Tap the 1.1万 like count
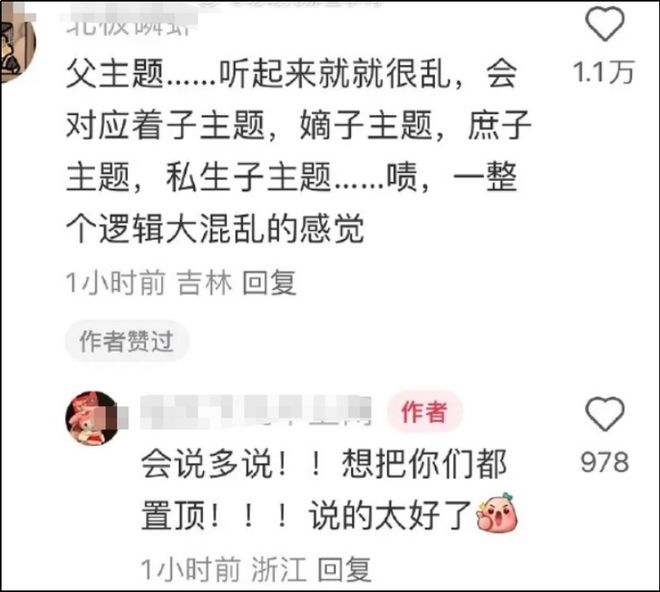Image resolution: width=660 pixels, height=592 pixels. click(604, 72)
